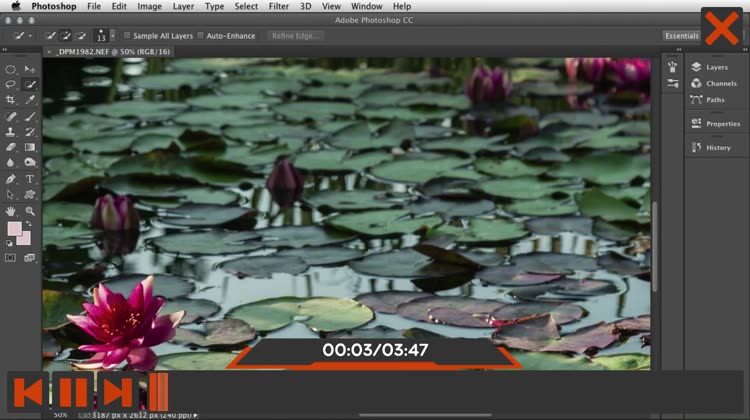Pause the video with the pause button
Viewport: 750px width, 420px height.
click(x=71, y=392)
